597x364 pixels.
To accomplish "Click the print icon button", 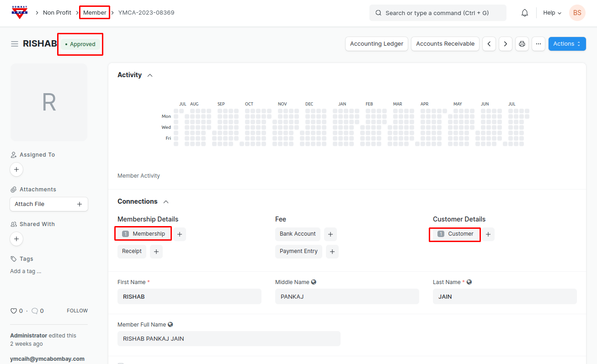I will click(x=522, y=44).
